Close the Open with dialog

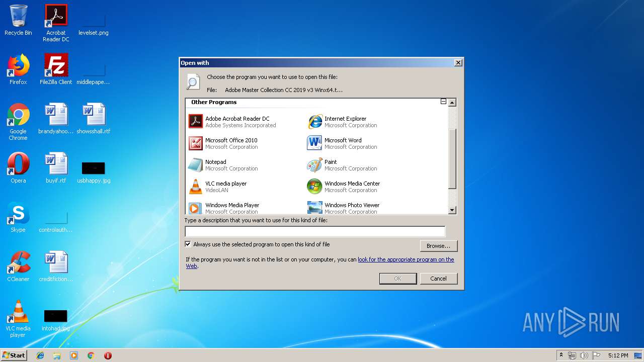coord(458,63)
